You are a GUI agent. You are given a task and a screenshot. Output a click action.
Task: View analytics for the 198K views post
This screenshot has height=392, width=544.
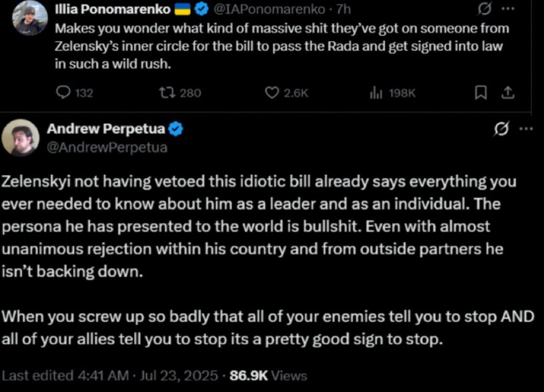(x=392, y=92)
